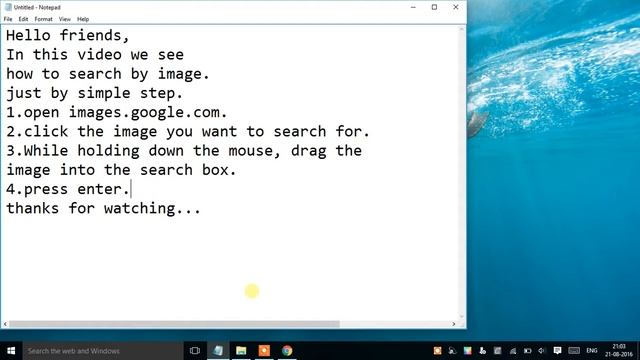The image size is (640, 360).
Task: Click the vertical scrollbar up arrow
Action: pos(462,29)
